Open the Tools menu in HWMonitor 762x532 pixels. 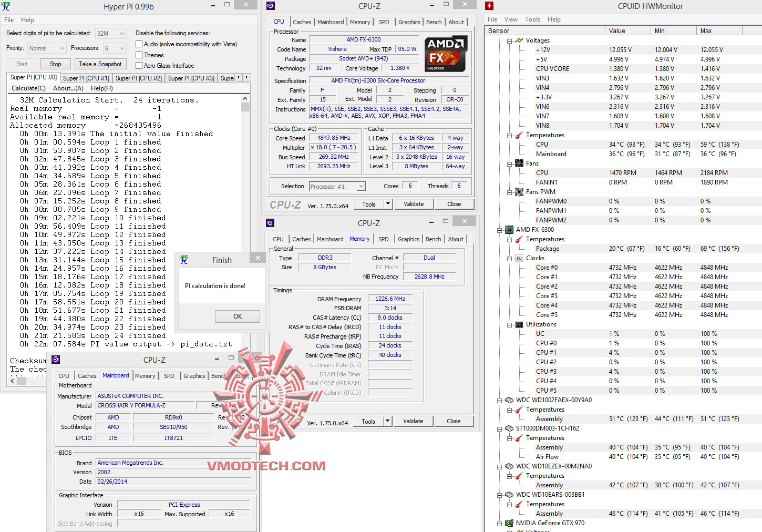(532, 19)
